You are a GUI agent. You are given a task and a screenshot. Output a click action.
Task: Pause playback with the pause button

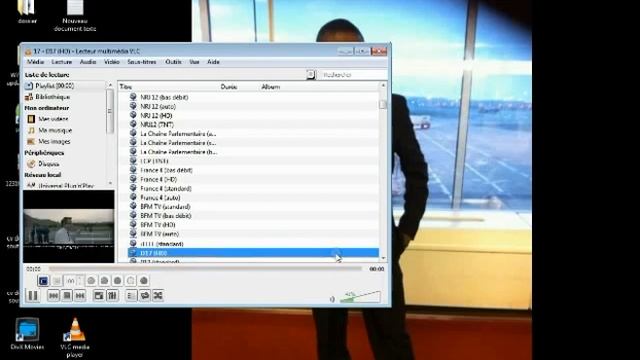[33, 296]
